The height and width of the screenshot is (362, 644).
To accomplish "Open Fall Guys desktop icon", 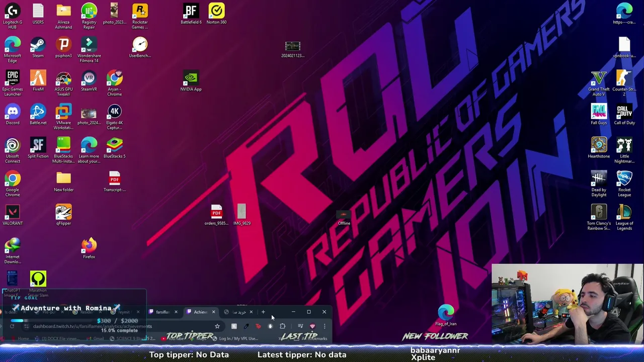I will pos(599,115).
